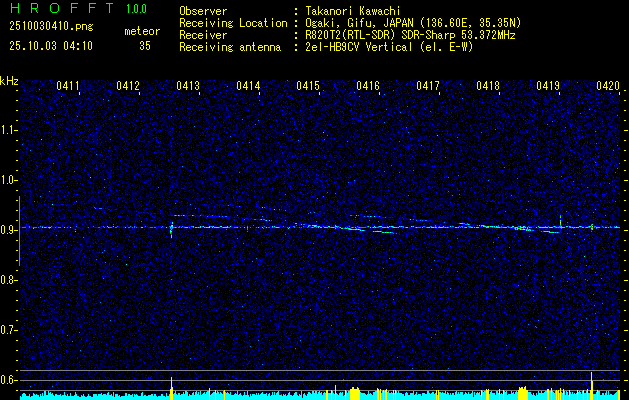629x400 pixels.
Task: Click the 0419 time label
Action: (548, 87)
